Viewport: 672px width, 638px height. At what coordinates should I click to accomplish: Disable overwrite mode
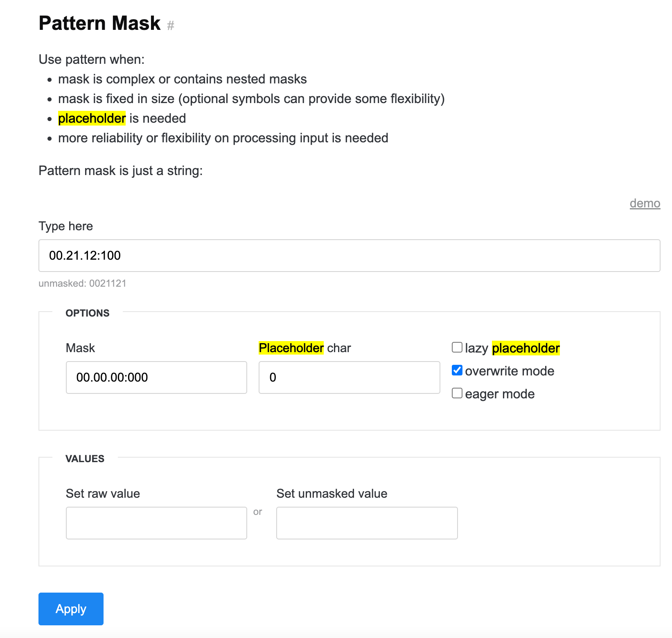point(457,370)
